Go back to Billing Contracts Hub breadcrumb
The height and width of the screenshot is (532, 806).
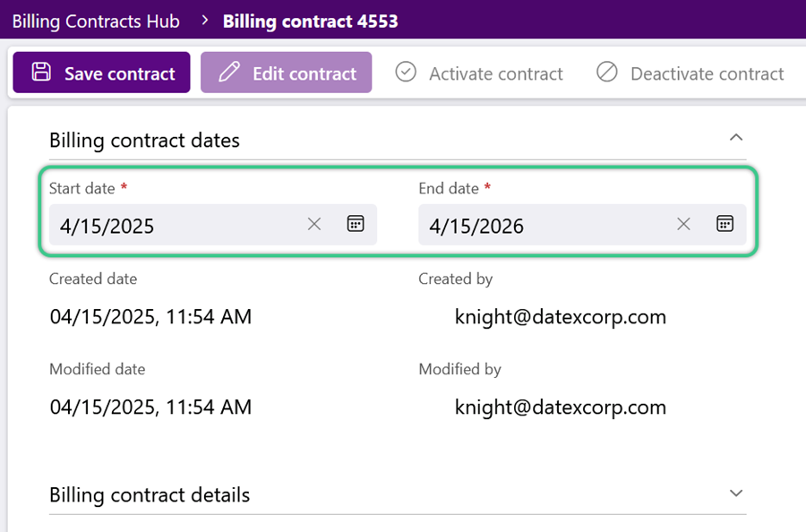tap(96, 21)
